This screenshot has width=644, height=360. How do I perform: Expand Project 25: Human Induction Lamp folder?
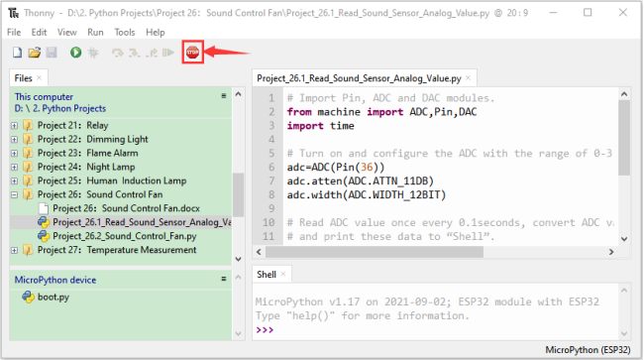tap(15, 180)
